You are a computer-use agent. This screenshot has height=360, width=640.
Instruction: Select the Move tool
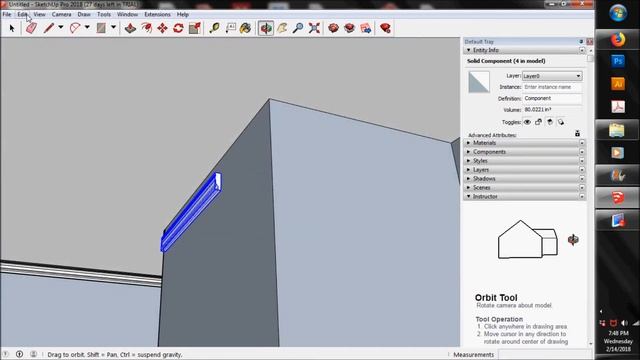tap(162, 28)
